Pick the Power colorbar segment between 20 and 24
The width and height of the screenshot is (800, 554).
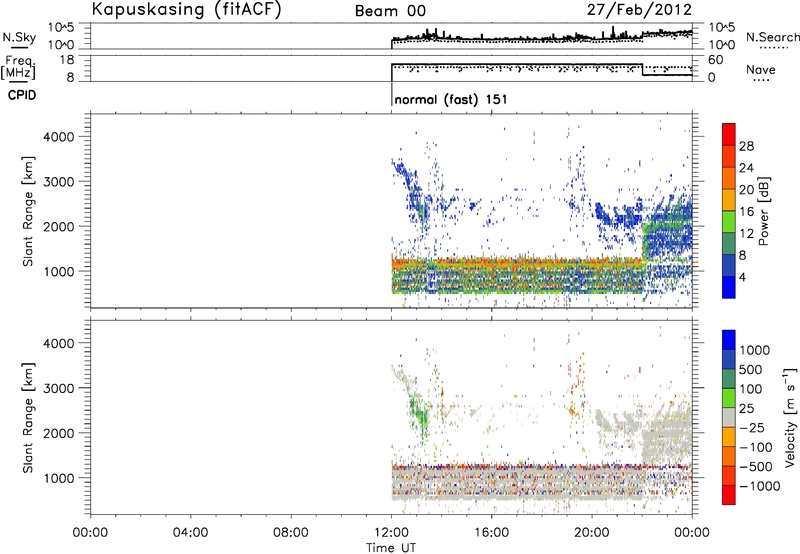pyautogui.click(x=729, y=179)
